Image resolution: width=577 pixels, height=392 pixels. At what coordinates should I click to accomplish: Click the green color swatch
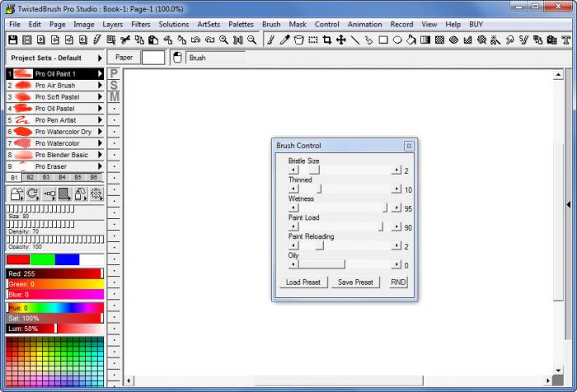(x=43, y=259)
